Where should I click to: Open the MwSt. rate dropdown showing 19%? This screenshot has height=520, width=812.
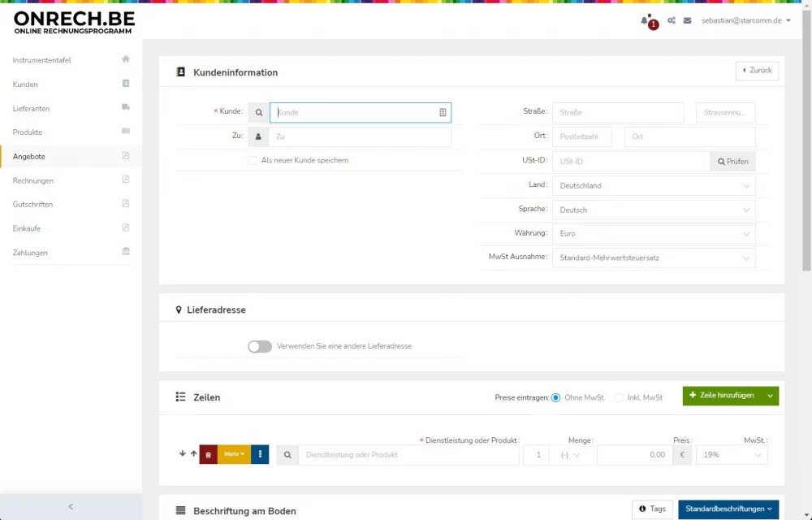(731, 455)
